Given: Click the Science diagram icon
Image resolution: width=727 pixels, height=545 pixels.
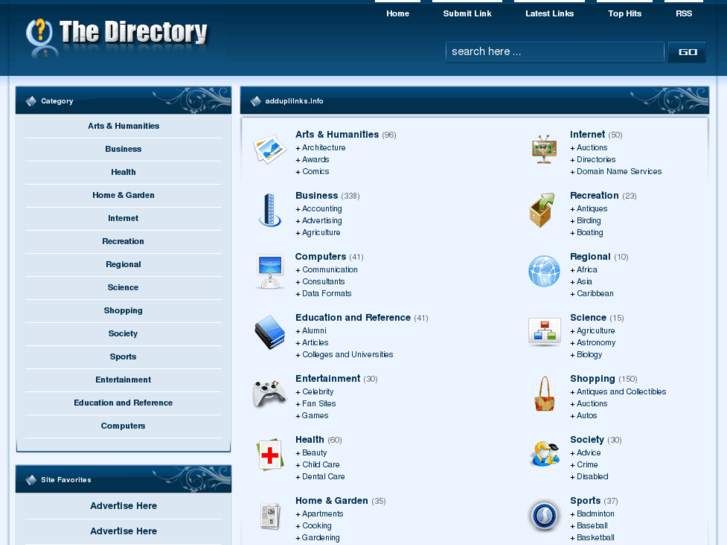Looking at the screenshot, I should [x=544, y=332].
